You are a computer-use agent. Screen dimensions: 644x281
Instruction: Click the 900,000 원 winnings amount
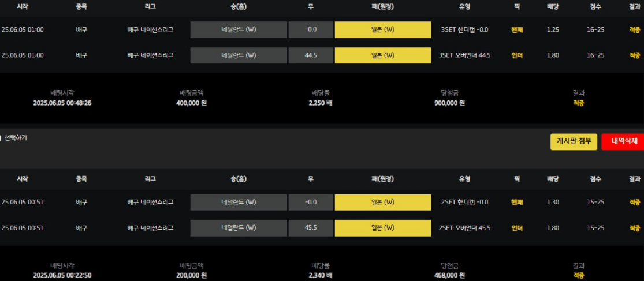449,103
